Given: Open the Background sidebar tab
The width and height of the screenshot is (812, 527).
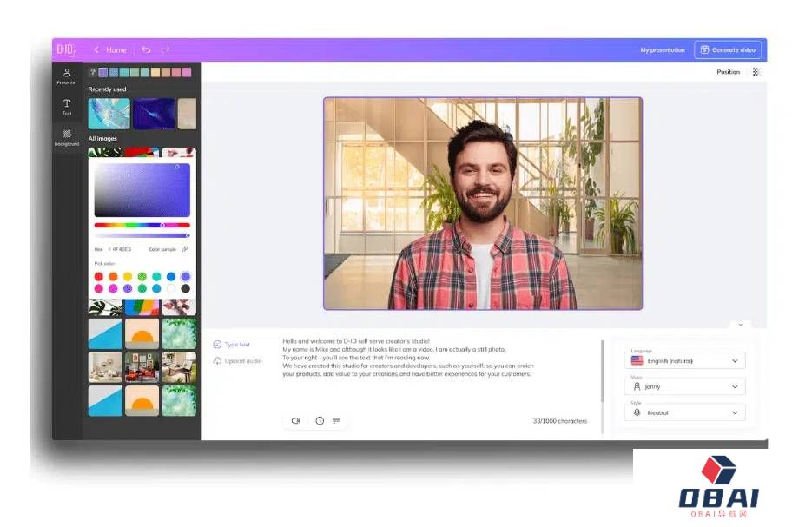Looking at the screenshot, I should click(67, 138).
